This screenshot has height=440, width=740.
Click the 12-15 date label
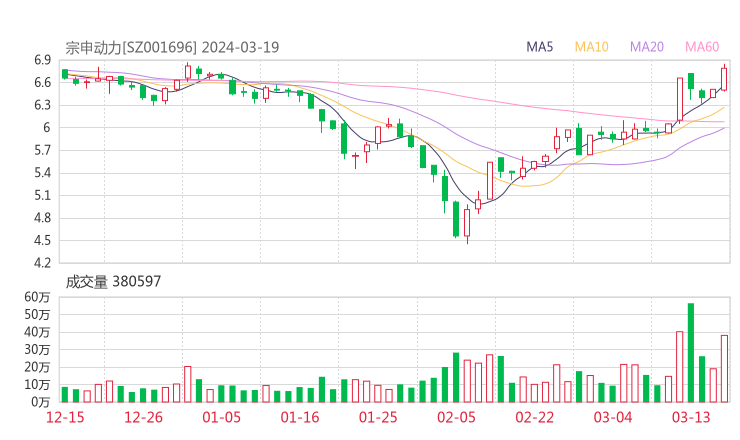pos(65,417)
